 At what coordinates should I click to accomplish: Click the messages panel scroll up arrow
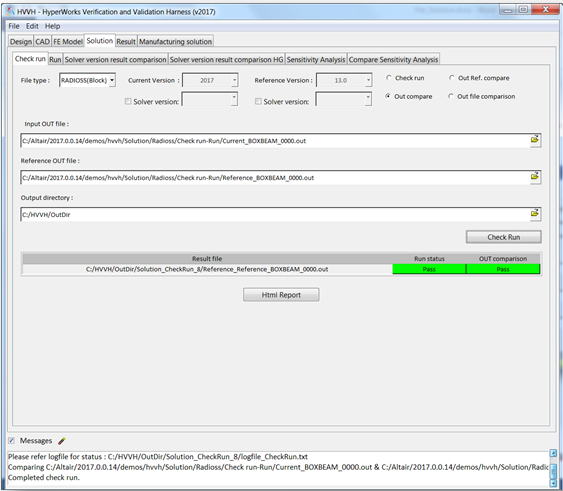tap(553, 453)
